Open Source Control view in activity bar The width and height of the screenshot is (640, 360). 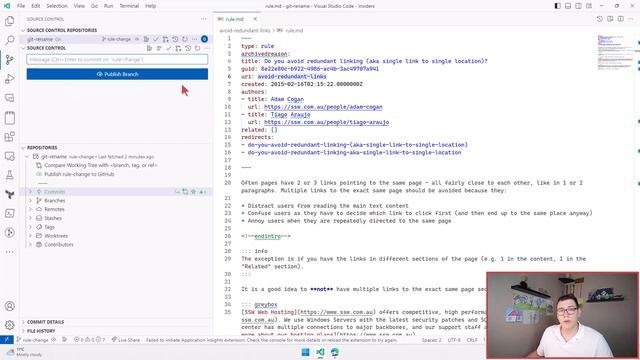(9, 60)
